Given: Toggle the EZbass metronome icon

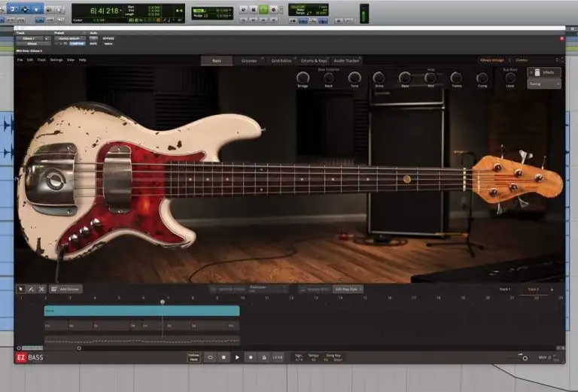Looking at the screenshot, I should pyautogui.click(x=264, y=357).
